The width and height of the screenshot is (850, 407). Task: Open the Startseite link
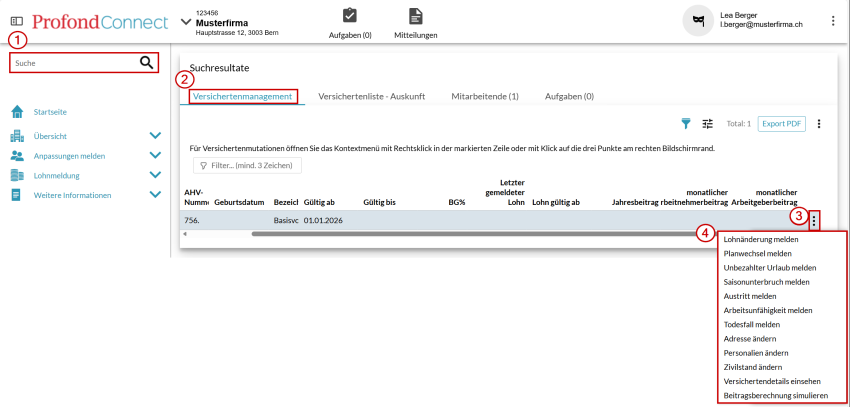(x=50, y=112)
